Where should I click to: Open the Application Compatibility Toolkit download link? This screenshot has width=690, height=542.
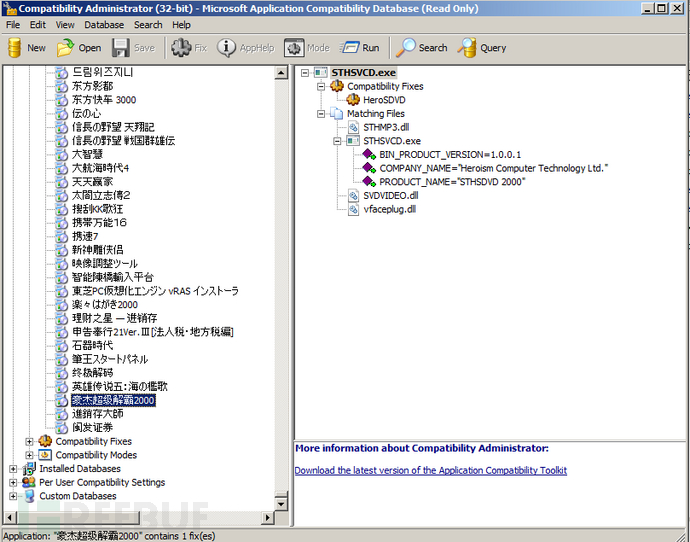pyautogui.click(x=430, y=470)
